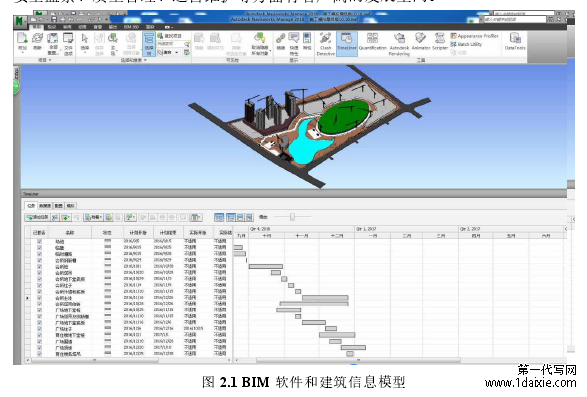This screenshot has height=397, width=587.
Task: Open the TimeLiner column set dropdown
Action: point(196,217)
